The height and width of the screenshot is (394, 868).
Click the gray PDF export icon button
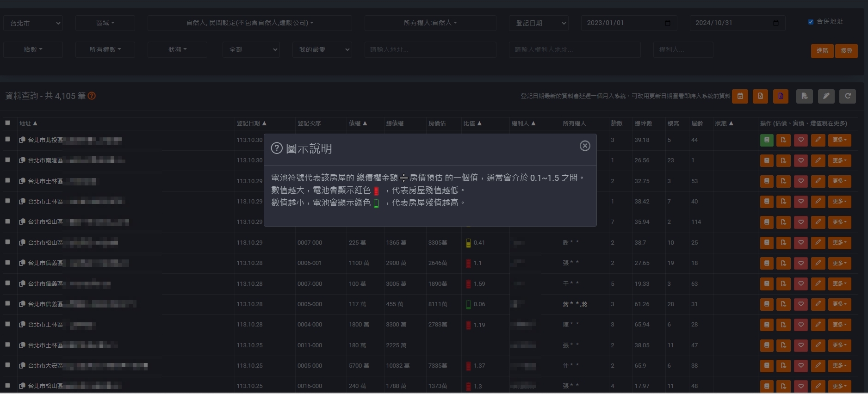pyautogui.click(x=804, y=96)
